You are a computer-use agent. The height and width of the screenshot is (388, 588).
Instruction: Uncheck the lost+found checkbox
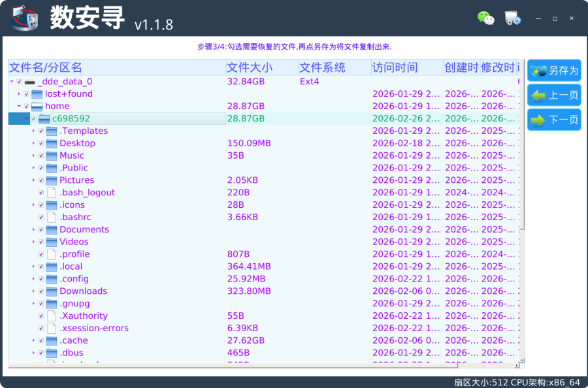click(x=27, y=94)
